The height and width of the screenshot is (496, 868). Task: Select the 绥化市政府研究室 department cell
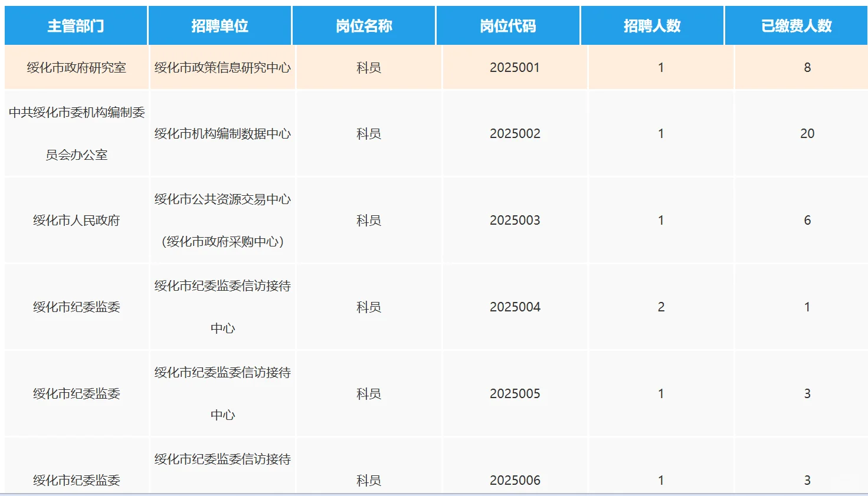[x=77, y=68]
